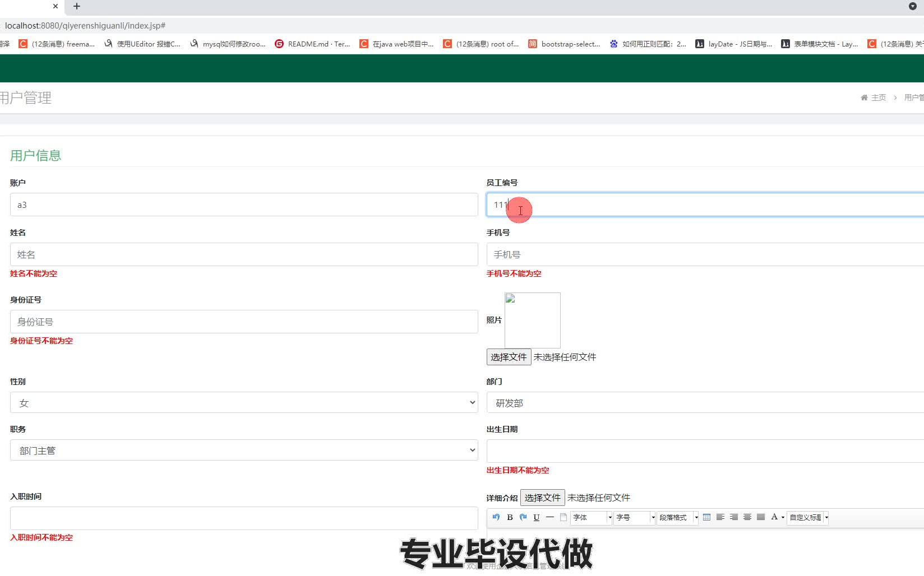The image size is (924, 576).
Task: Open font color dropdown arrow
Action: (x=783, y=517)
